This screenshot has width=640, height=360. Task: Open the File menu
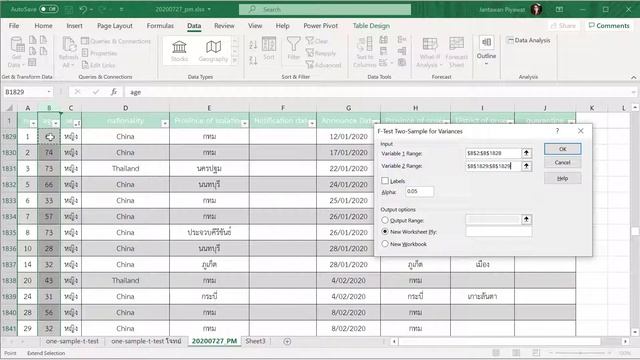(x=14, y=25)
